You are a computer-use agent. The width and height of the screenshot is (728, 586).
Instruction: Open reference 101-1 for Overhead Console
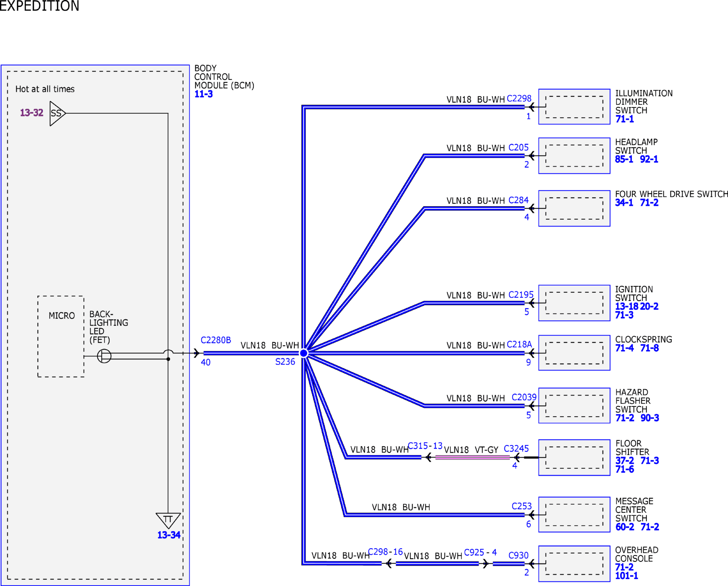tap(626, 576)
